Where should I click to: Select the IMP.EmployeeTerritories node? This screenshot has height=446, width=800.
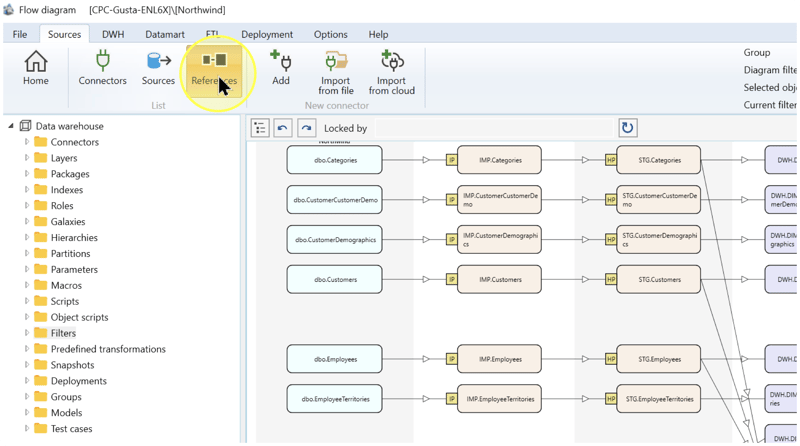[499, 399]
